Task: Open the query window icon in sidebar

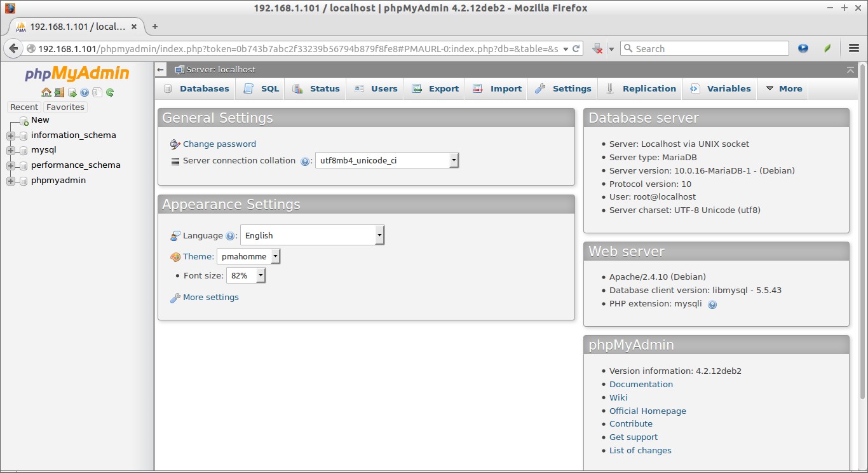Action: (x=72, y=93)
